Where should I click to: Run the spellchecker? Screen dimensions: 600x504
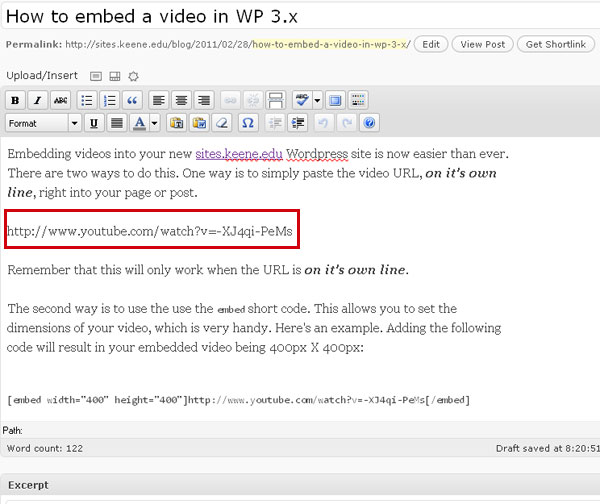click(302, 100)
